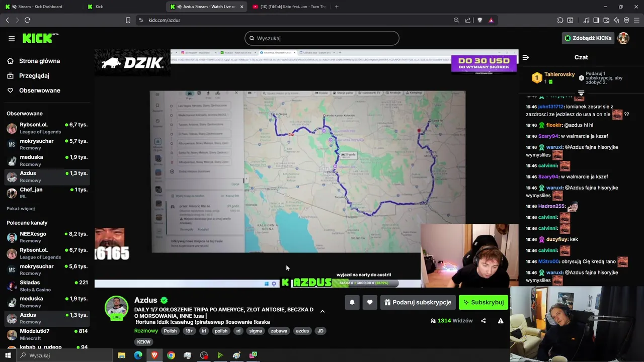Open Skladas Slots & Casino channel
This screenshot has width=644, height=362.
tap(47, 286)
